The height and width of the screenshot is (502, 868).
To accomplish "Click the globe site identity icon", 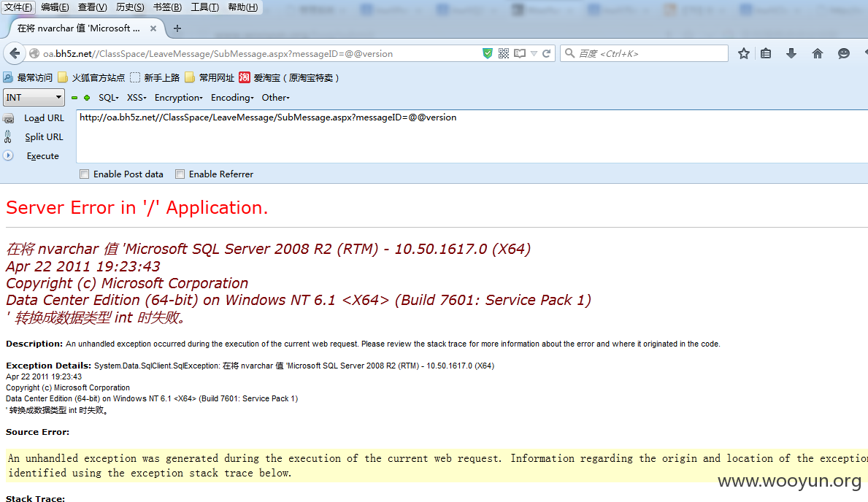I will (x=34, y=54).
